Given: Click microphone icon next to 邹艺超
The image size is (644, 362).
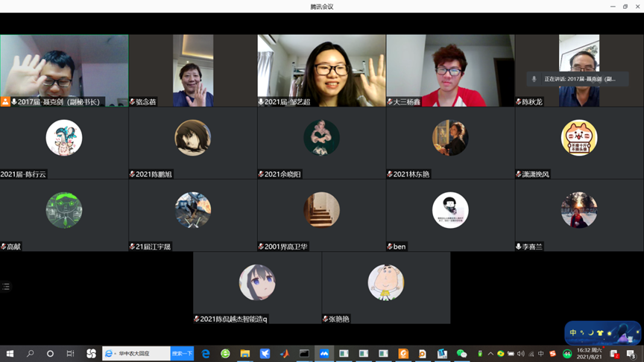Looking at the screenshot, I should [261, 102].
